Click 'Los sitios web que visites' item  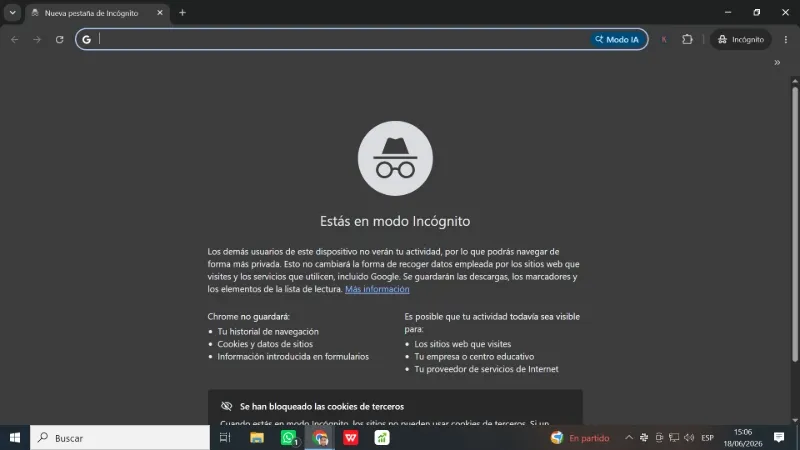tap(462, 344)
